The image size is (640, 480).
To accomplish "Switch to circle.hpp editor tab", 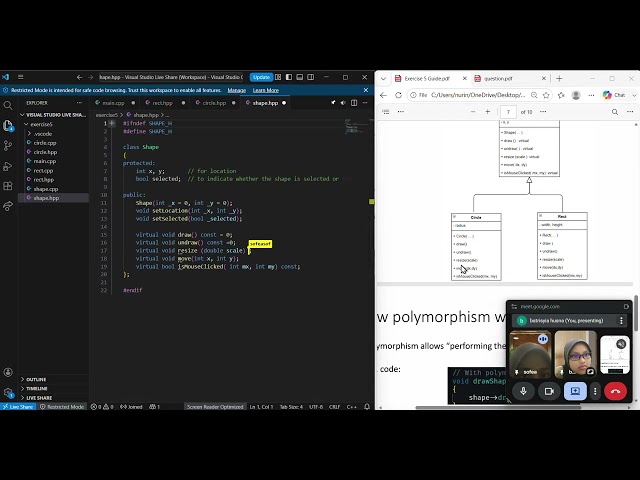I will 213,103.
